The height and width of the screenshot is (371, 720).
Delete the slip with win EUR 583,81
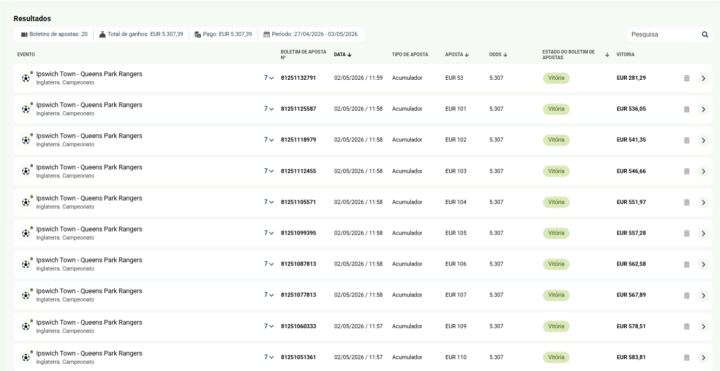(686, 358)
